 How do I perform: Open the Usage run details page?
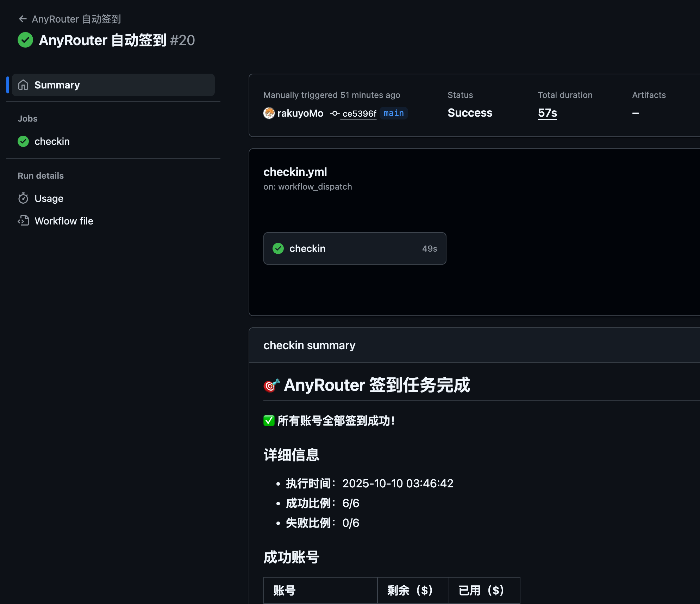click(x=49, y=198)
